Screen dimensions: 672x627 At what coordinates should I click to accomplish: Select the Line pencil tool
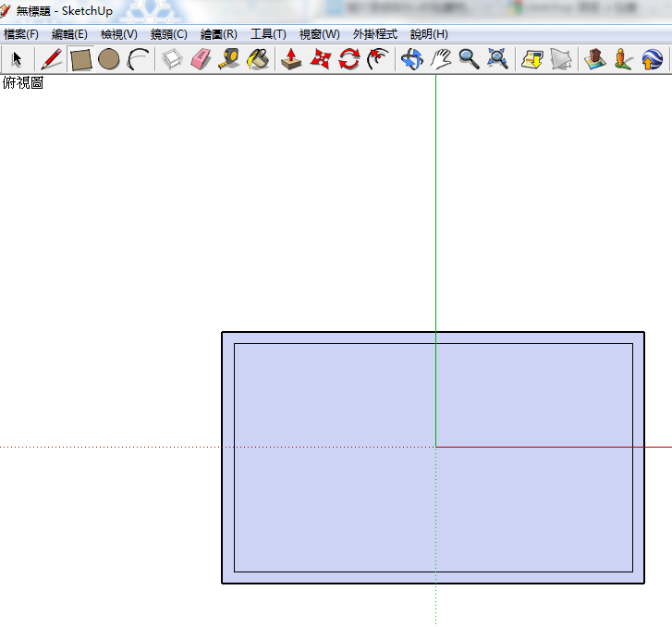pyautogui.click(x=51, y=59)
